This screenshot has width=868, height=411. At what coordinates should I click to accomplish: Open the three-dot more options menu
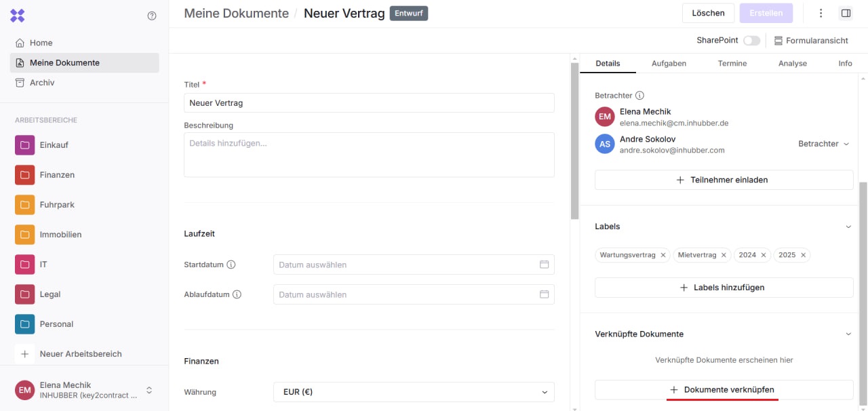[x=821, y=13]
